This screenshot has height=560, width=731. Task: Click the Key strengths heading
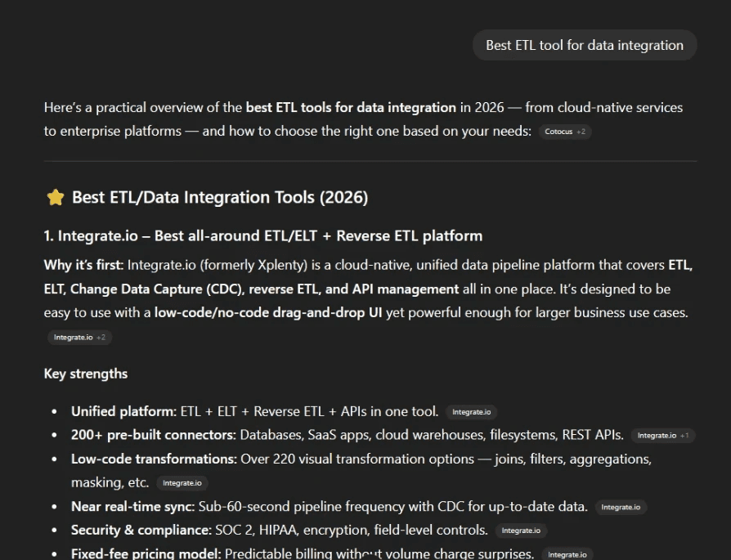tap(85, 374)
